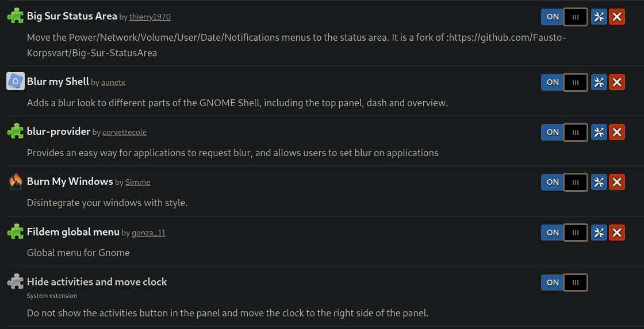The width and height of the screenshot is (644, 329).
Task: Click the Burn My Windows flame icon
Action: click(x=15, y=182)
